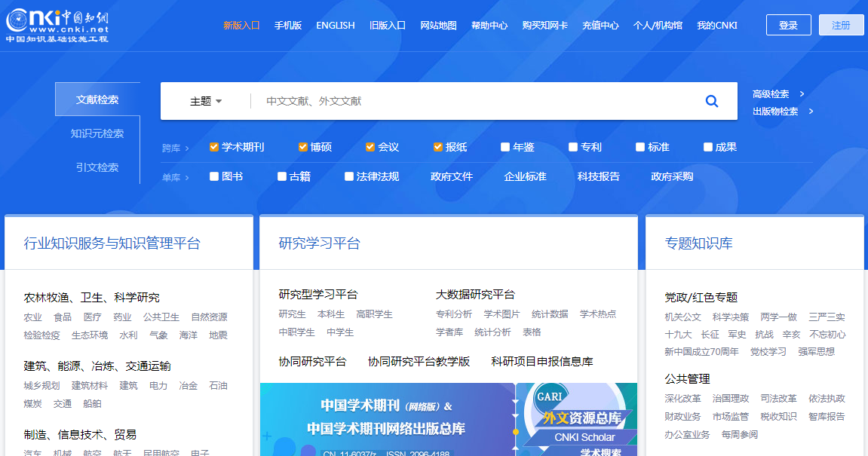
Task: Select the 古籍 checkbox
Action: click(x=282, y=176)
